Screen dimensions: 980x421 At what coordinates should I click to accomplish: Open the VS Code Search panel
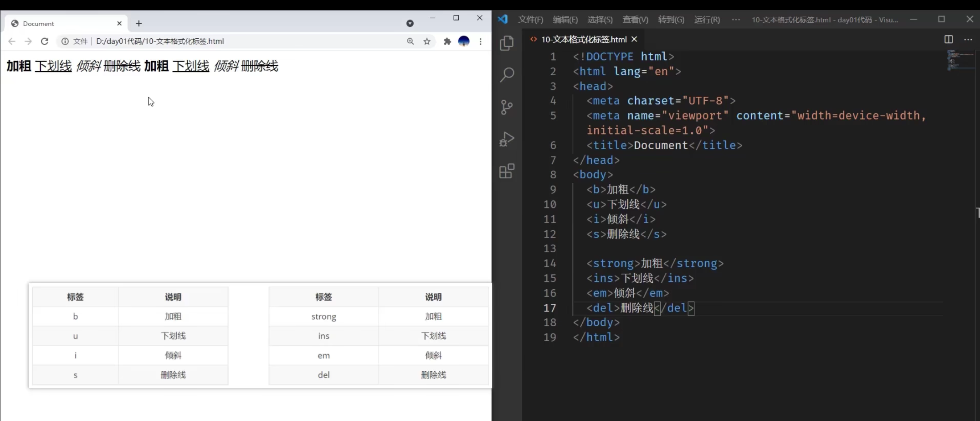point(507,75)
